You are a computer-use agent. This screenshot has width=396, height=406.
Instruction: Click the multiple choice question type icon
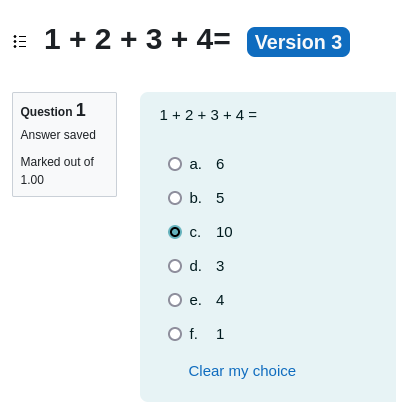click(x=20, y=42)
